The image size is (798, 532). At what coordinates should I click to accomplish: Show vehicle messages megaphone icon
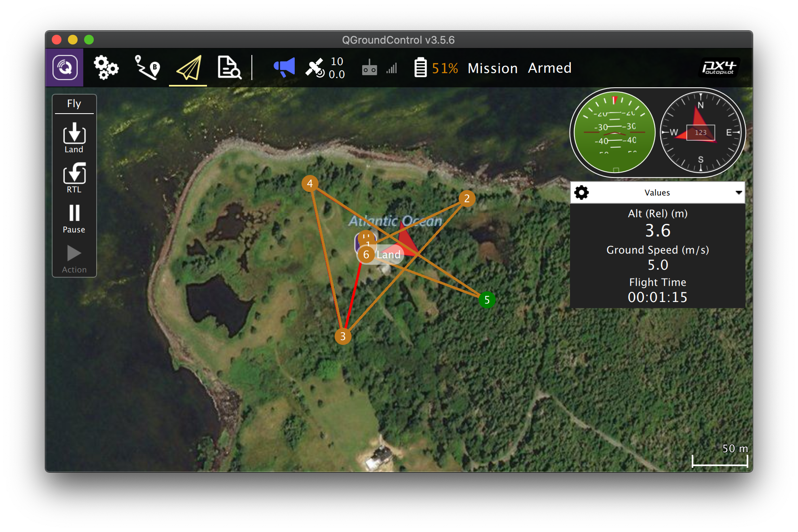tap(284, 67)
